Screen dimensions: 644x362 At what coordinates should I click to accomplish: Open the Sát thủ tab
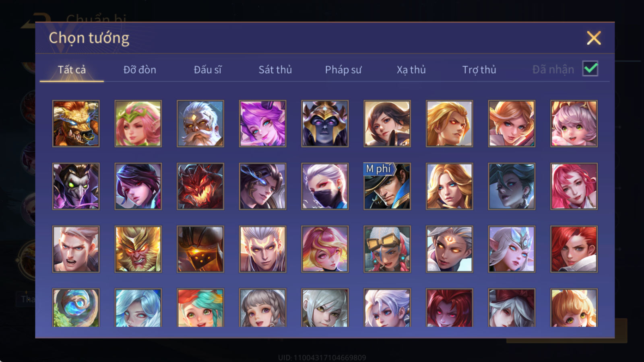pos(275,70)
